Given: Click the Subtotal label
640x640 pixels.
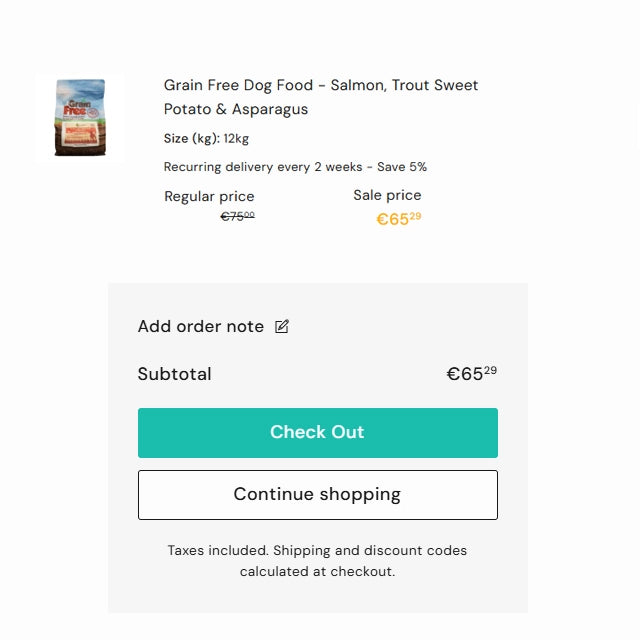Looking at the screenshot, I should pyautogui.click(x=175, y=374).
